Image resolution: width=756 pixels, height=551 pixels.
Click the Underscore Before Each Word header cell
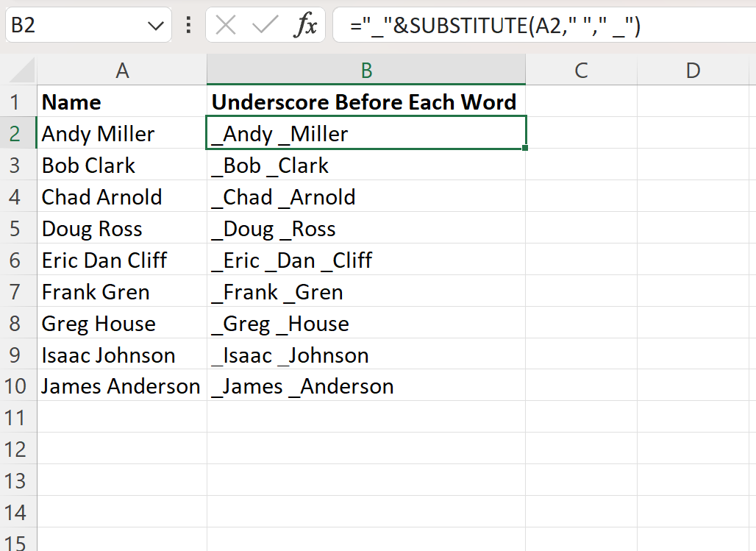click(366, 102)
